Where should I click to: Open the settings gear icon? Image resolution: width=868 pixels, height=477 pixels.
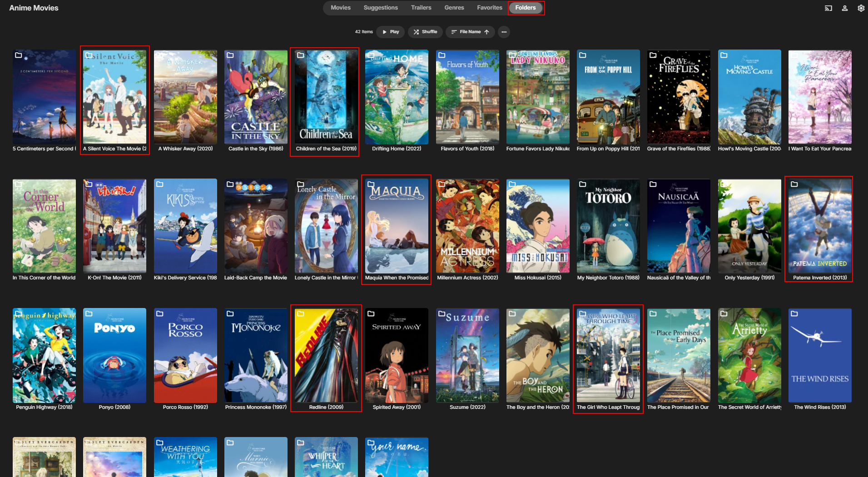pyautogui.click(x=861, y=8)
